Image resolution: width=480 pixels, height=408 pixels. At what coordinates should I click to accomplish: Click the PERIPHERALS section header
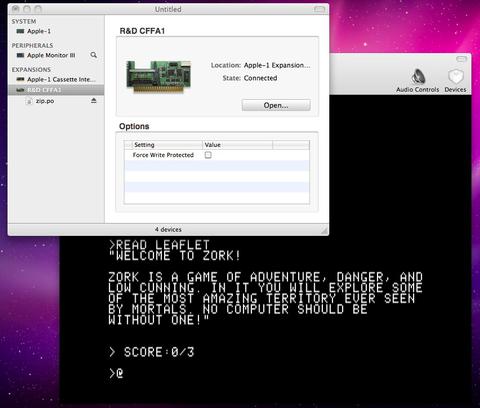coord(32,45)
